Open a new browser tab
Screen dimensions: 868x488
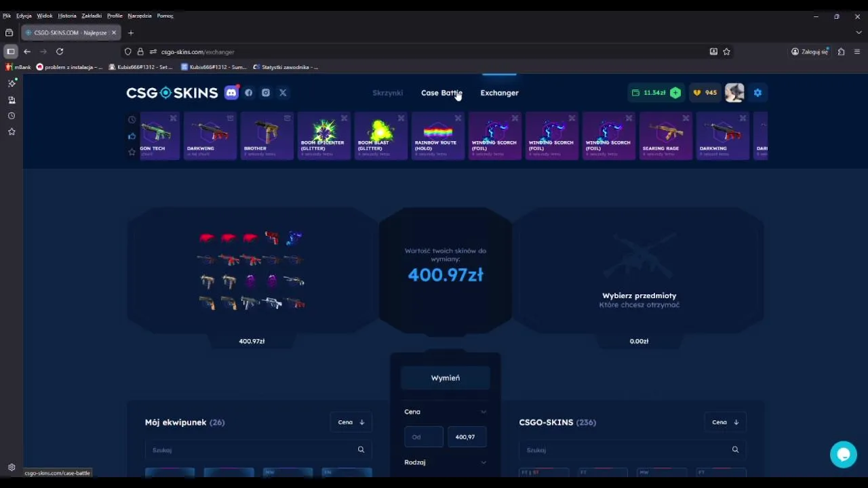(x=131, y=33)
